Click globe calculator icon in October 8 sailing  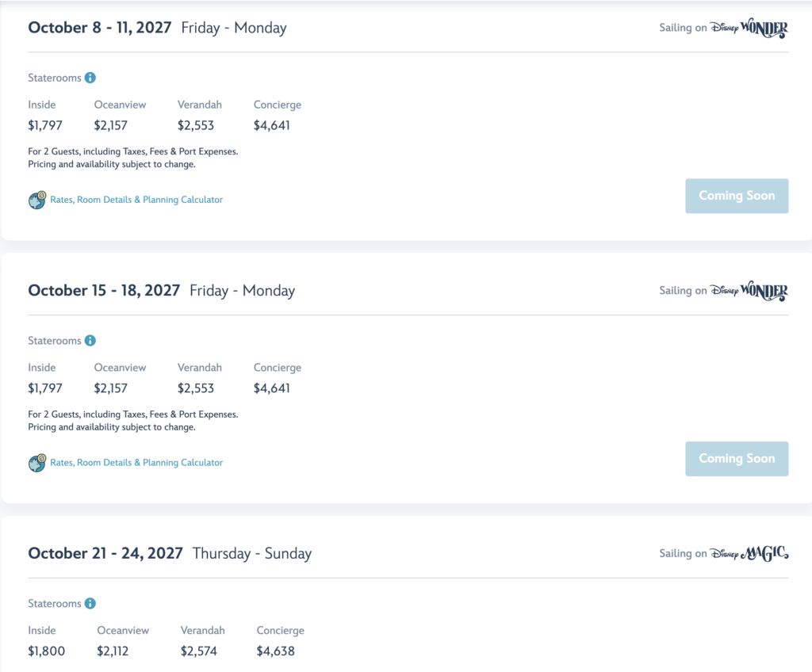point(37,200)
